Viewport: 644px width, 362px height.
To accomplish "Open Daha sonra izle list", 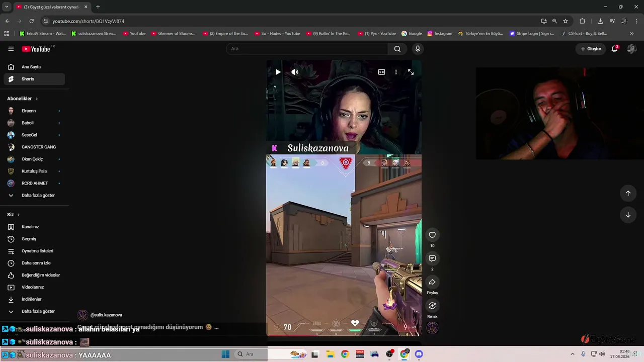I will pyautogui.click(x=34, y=263).
